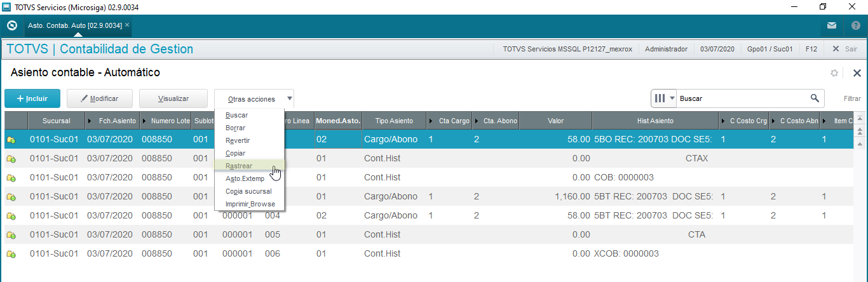Sort by the Cta Cargo column header
This screenshot has height=282, width=868.
(449, 121)
